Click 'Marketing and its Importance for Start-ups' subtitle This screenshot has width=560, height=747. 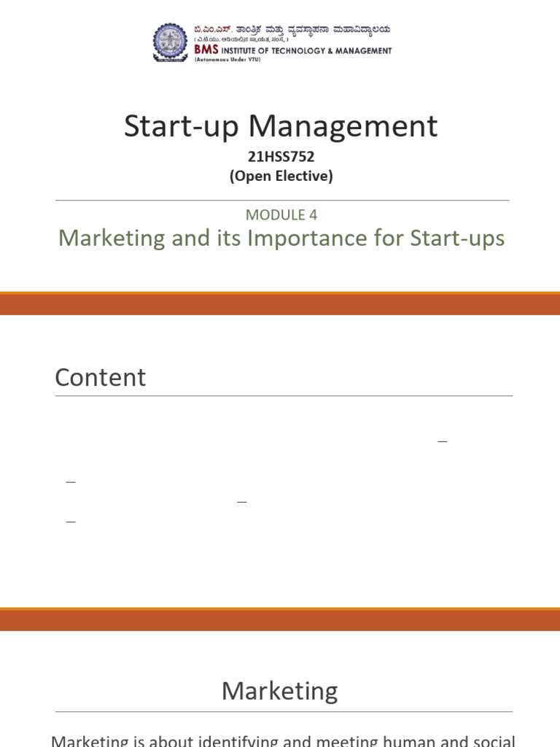pyautogui.click(x=281, y=238)
